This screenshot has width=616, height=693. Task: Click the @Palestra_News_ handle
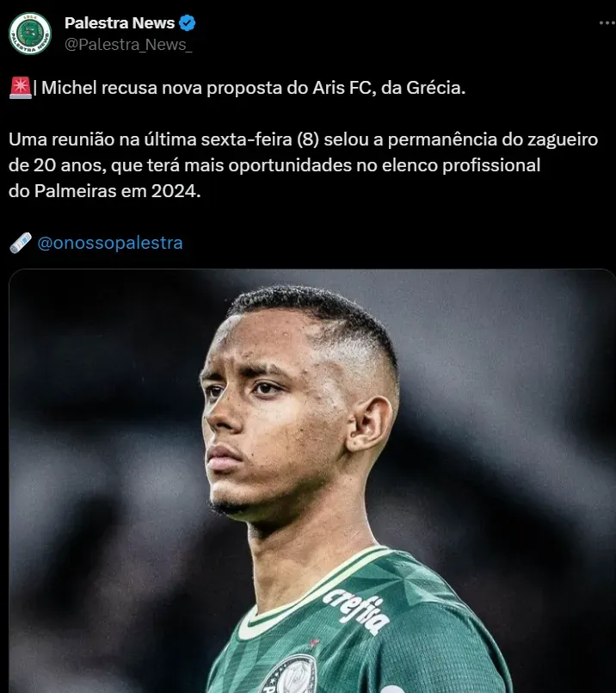tap(128, 45)
